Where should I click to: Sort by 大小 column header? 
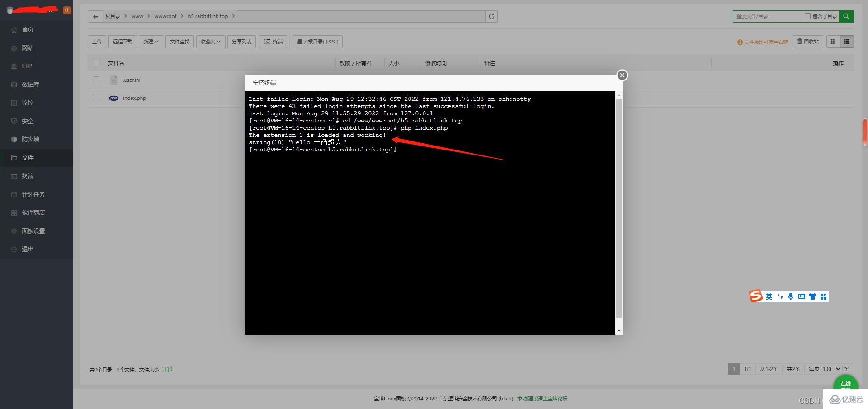click(394, 63)
